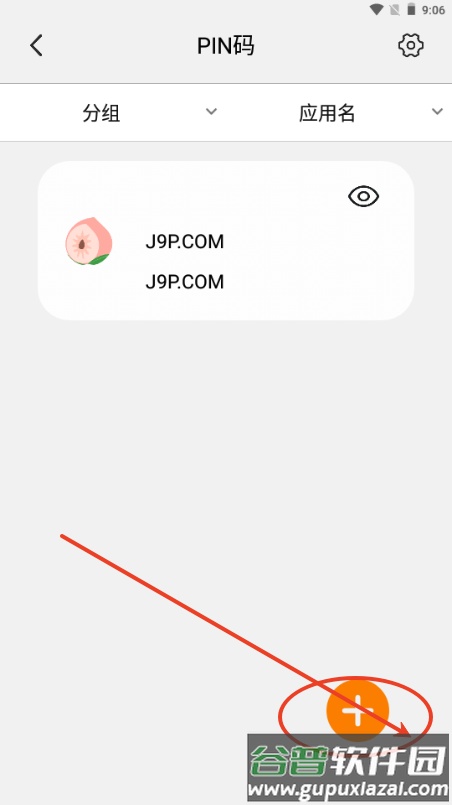452x805 pixels.
Task: Tap the back arrow icon
Action: pyautogui.click(x=36, y=45)
